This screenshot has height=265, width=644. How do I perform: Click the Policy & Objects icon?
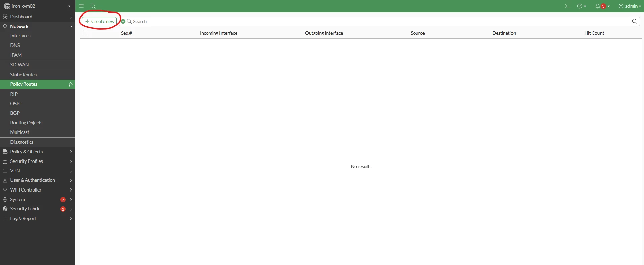(x=5, y=152)
